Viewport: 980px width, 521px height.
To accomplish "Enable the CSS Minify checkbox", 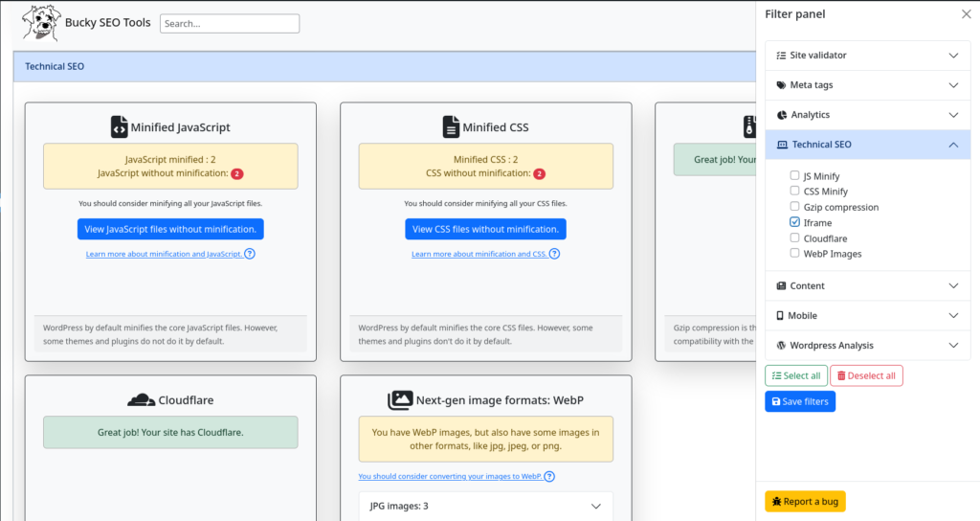I will (794, 191).
